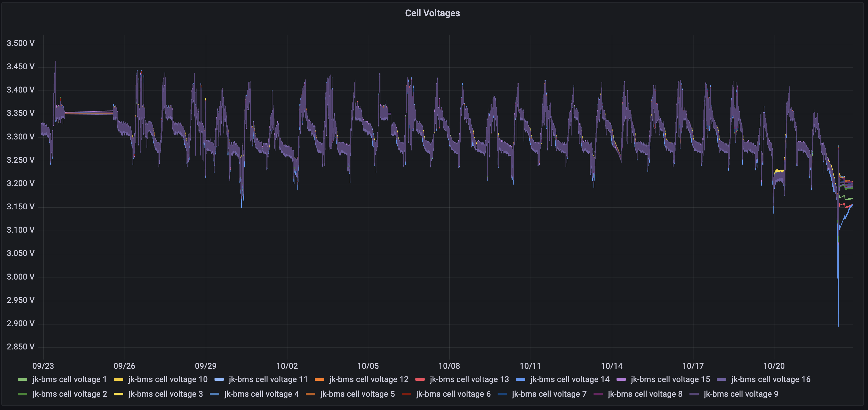Toggle series jk-bms cell voltage 1
The image size is (868, 410).
pos(69,379)
